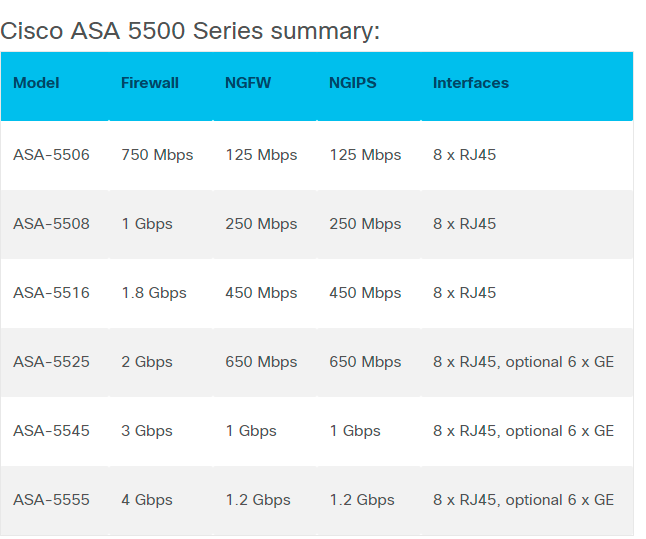The image size is (646, 539).
Task: Select the 4 Gbps firewall value
Action: (147, 500)
